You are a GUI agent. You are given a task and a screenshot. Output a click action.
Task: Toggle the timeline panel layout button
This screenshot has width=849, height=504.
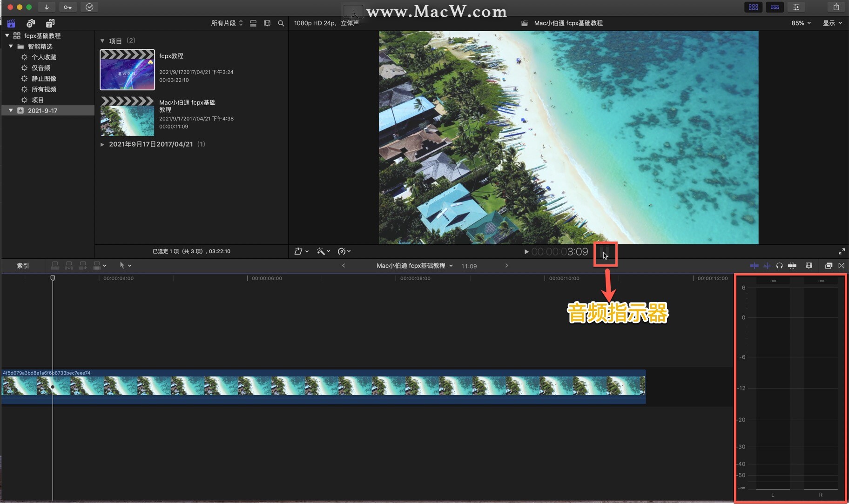click(775, 7)
